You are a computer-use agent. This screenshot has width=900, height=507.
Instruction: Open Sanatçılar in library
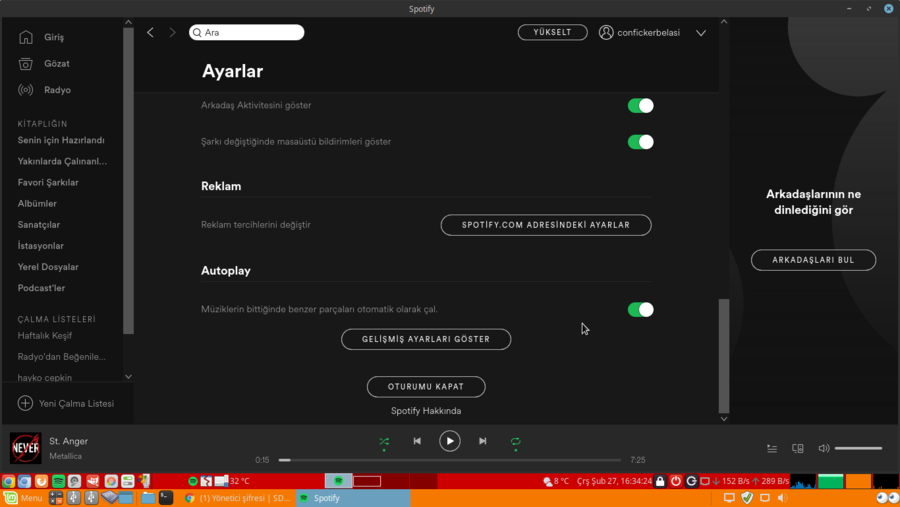point(38,225)
